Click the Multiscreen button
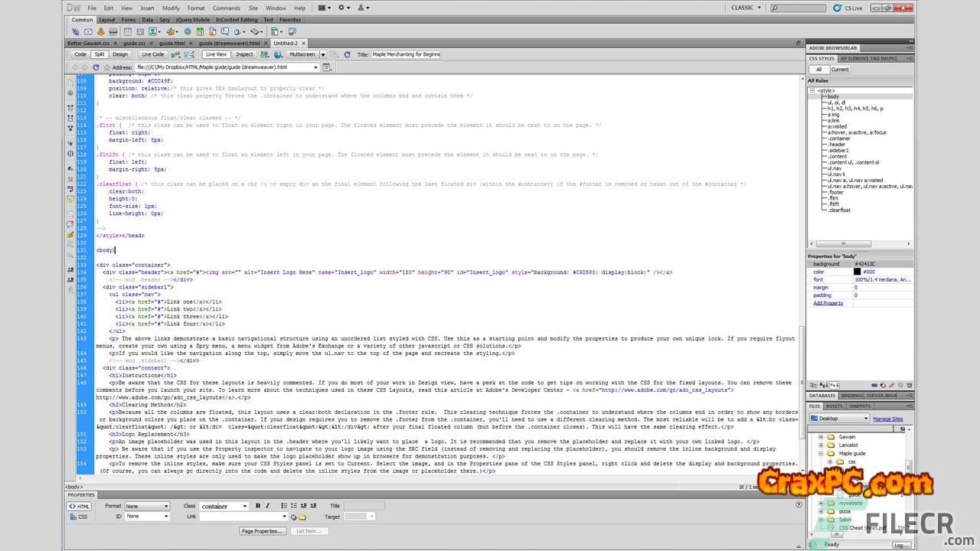Screen dimensions: 980x551 pos(302,54)
